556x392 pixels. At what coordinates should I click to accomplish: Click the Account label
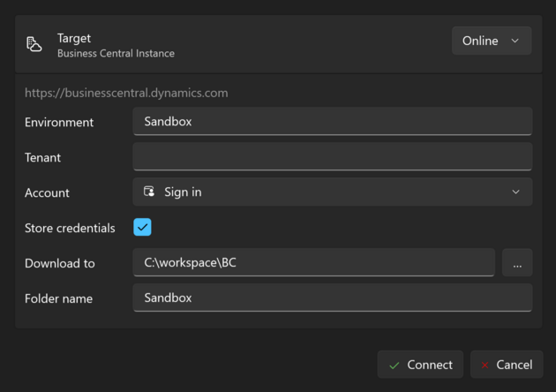pyautogui.click(x=47, y=193)
